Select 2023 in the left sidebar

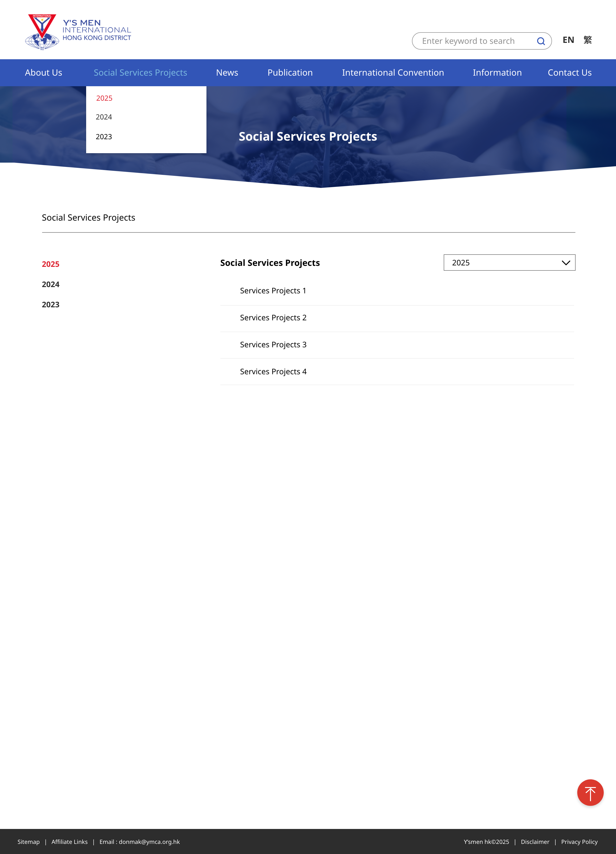click(51, 305)
